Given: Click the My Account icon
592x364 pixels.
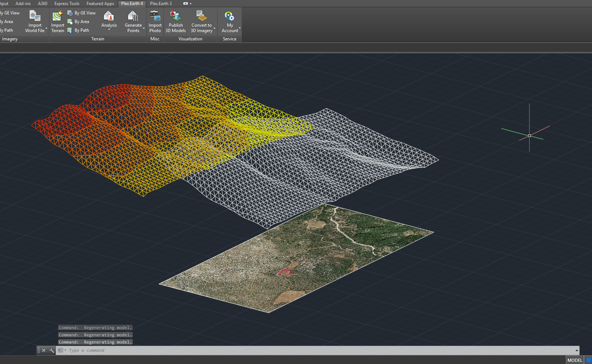Looking at the screenshot, I should coord(229,16).
